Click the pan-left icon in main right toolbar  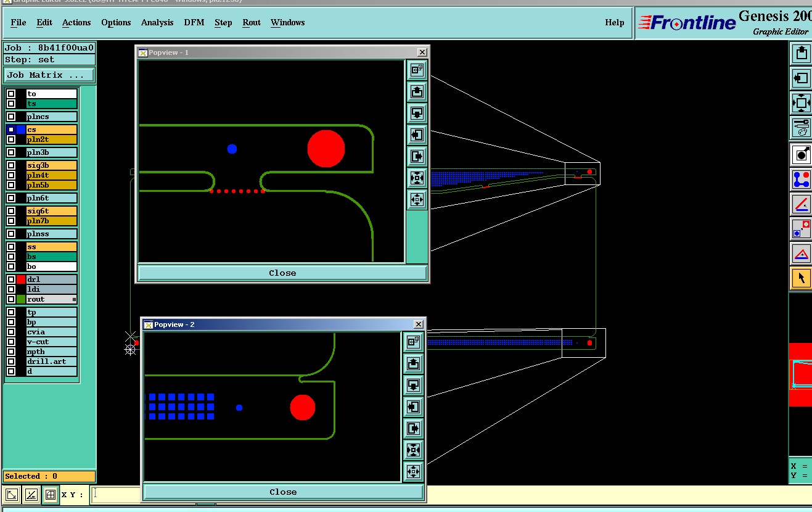801,78
